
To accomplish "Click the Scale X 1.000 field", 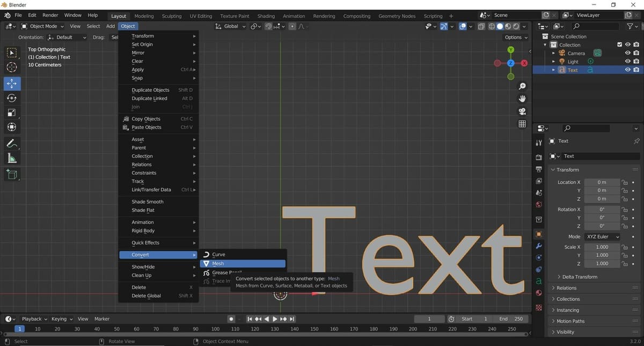I will coord(602,247).
